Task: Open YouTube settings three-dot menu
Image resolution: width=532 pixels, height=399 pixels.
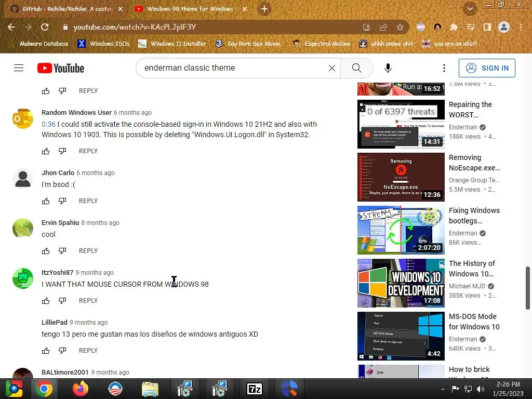Action: tap(444, 68)
